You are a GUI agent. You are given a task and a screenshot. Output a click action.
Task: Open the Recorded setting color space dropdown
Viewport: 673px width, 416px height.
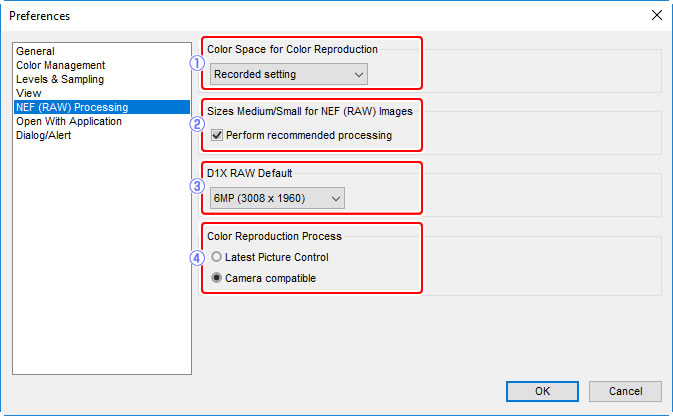(288, 74)
